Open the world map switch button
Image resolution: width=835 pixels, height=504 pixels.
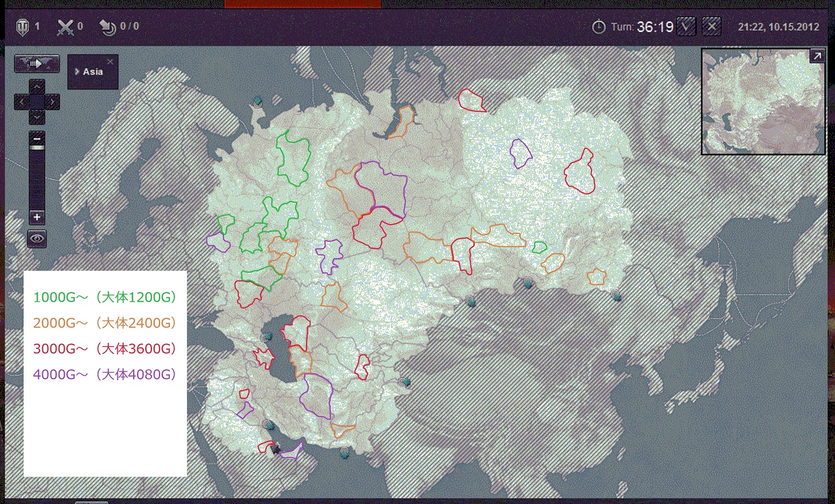37,64
